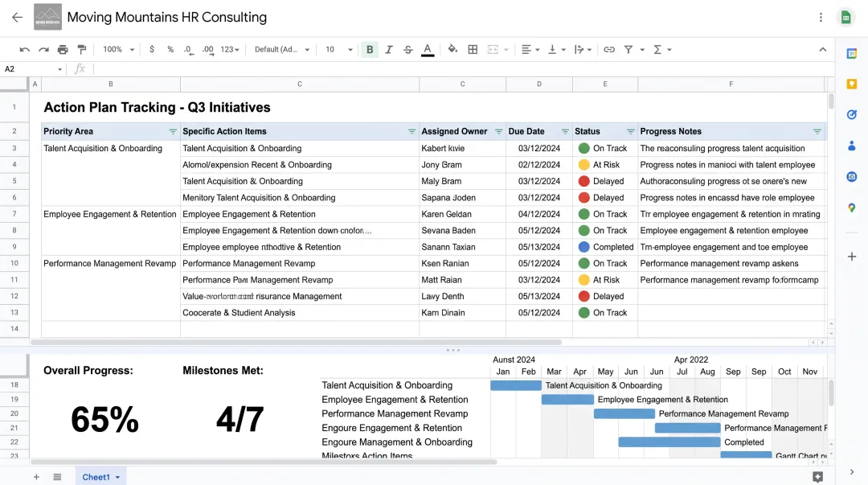Select the 04/12/2024 due date cell

(539, 215)
